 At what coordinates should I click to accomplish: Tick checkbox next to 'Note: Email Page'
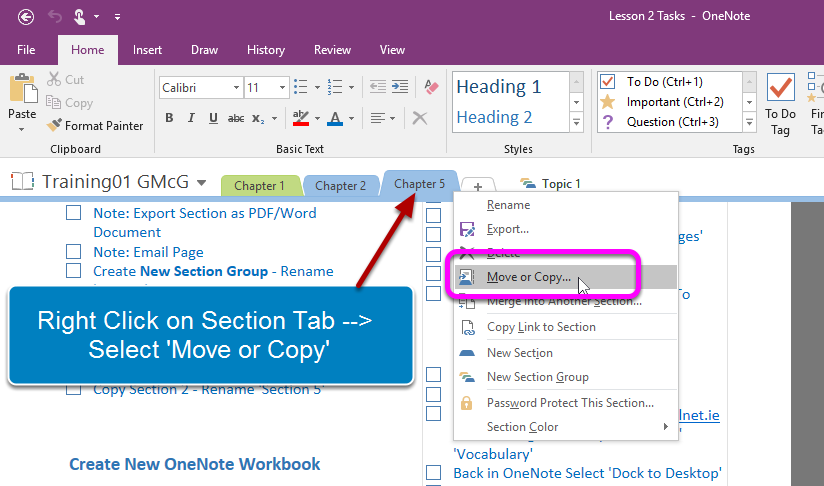click(x=74, y=251)
